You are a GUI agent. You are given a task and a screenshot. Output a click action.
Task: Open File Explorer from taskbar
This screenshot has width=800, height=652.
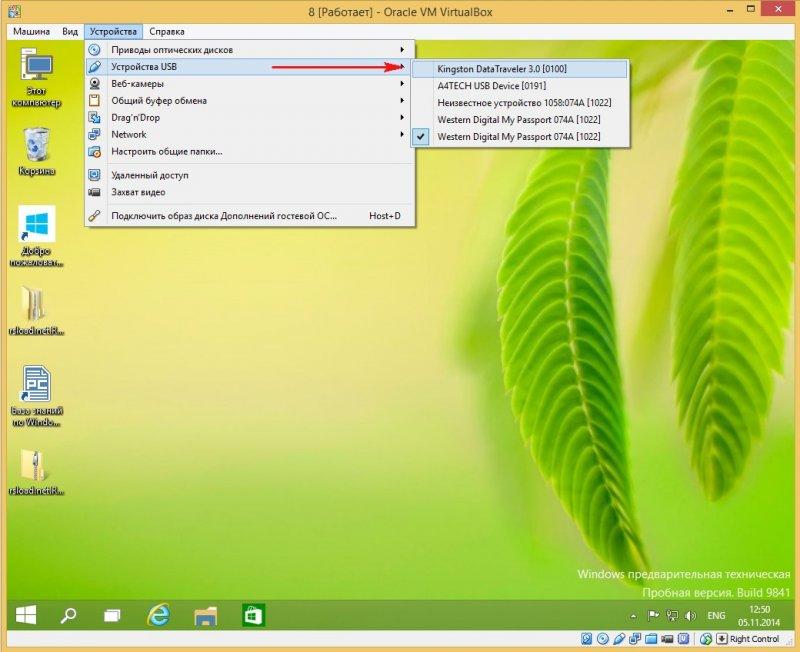(206, 616)
